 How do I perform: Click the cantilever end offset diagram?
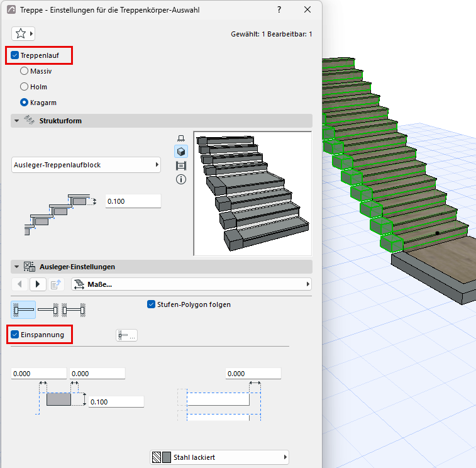click(x=219, y=401)
